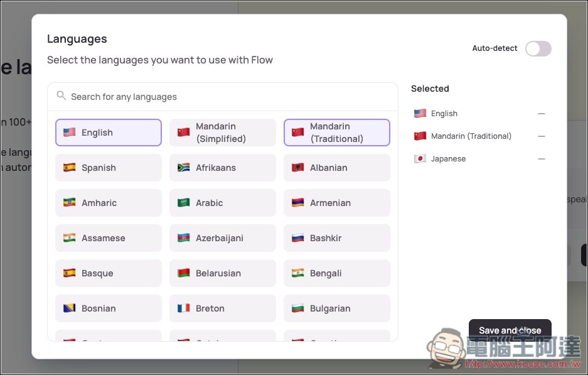Select Spanish from the language grid
Screen dimensions: 588x375
(109, 168)
